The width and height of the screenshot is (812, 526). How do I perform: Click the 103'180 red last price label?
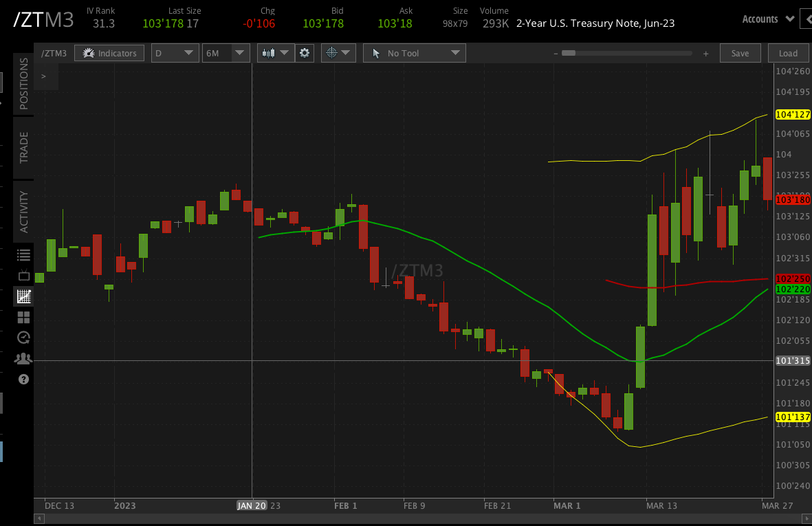coord(793,200)
